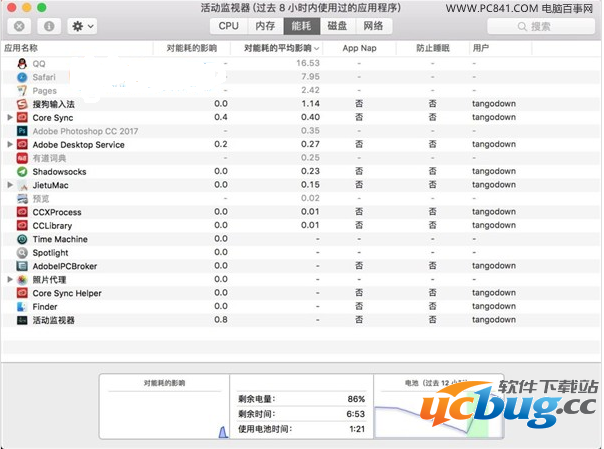This screenshot has height=449, width=604.
Task: Click the Core Sync Helper name
Action: [67, 293]
